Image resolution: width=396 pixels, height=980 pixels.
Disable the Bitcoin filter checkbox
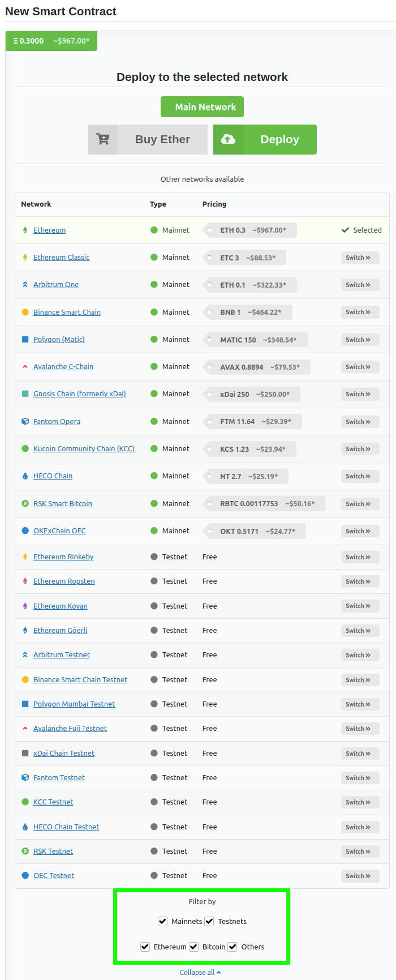[x=193, y=947]
